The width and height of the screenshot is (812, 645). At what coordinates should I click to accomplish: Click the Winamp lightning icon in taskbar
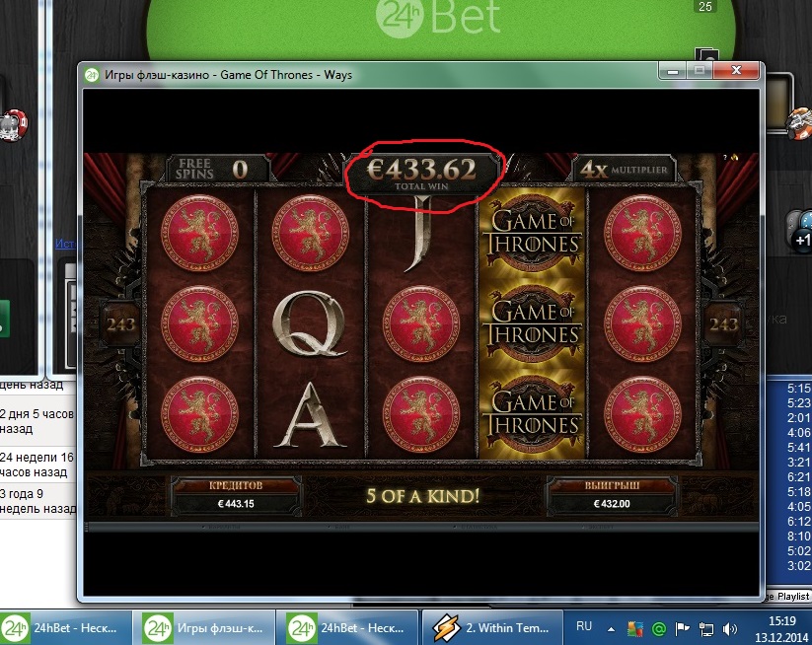445,628
